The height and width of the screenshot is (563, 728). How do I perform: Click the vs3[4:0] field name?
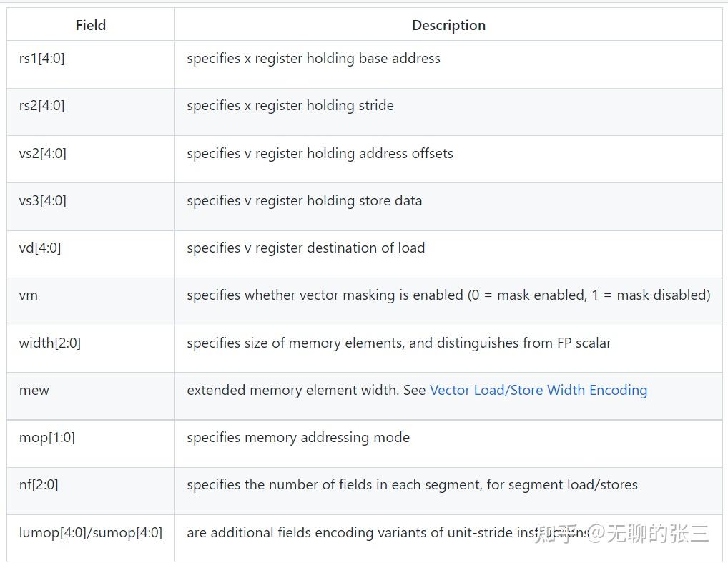coord(42,200)
